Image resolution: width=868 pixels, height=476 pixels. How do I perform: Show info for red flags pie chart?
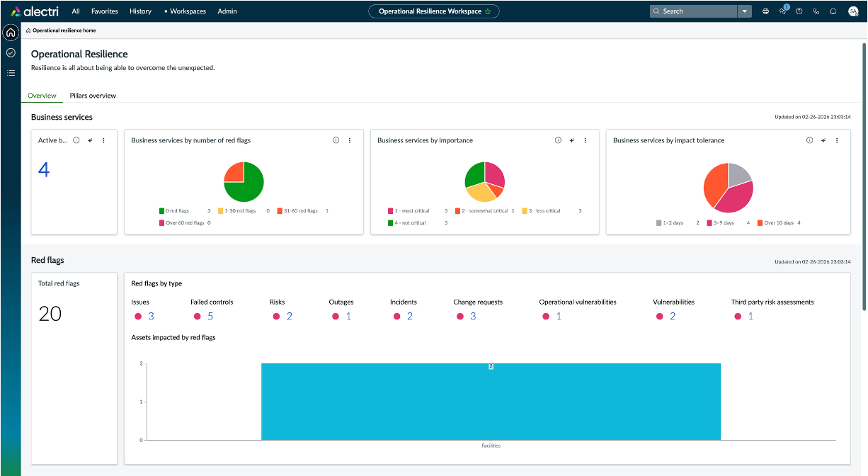[336, 140]
